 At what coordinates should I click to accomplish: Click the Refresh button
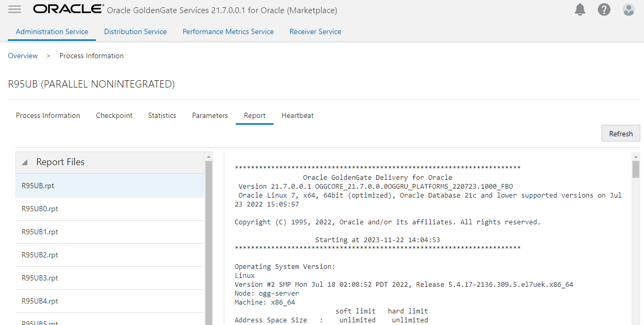pos(620,134)
